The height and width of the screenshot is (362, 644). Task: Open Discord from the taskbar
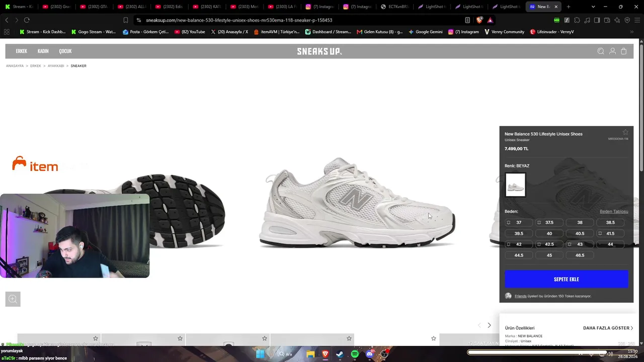pyautogui.click(x=370, y=354)
